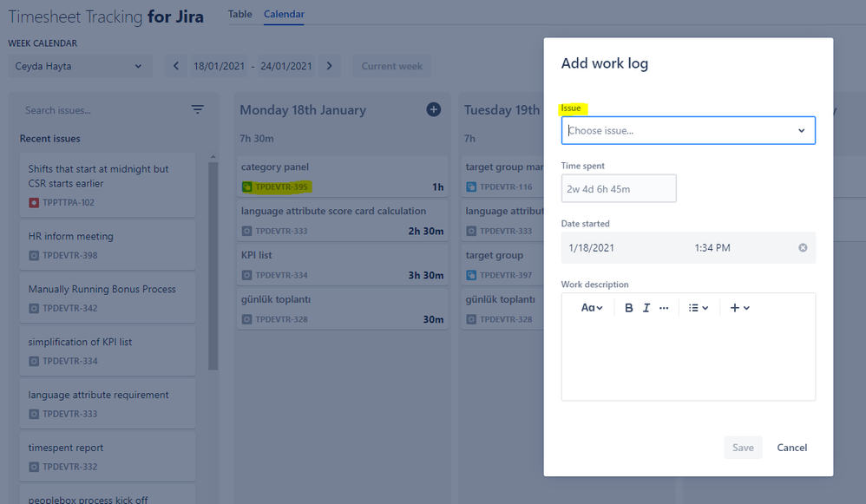The width and height of the screenshot is (866, 504).
Task: Toggle italic formatting in Work description
Action: tap(646, 307)
